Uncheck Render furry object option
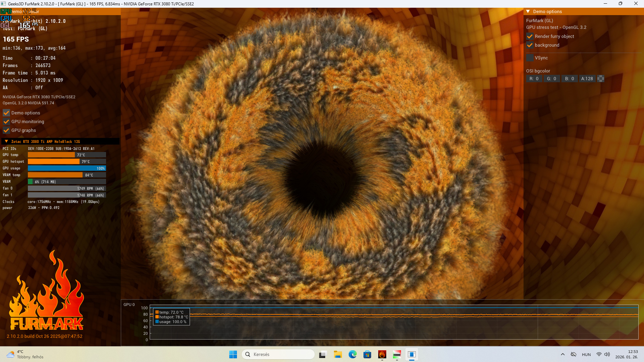Image resolution: width=644 pixels, height=362 pixels. click(x=530, y=36)
